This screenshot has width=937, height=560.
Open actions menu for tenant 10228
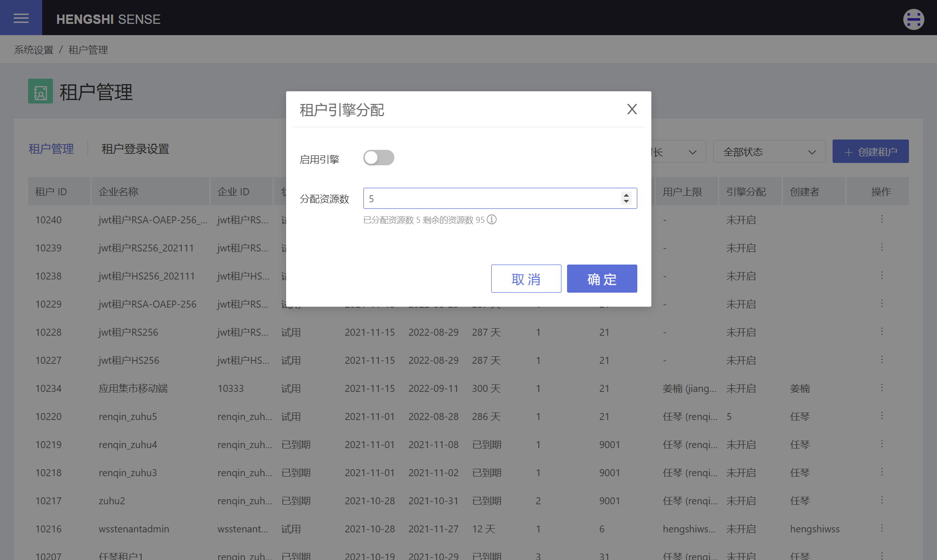tap(882, 332)
